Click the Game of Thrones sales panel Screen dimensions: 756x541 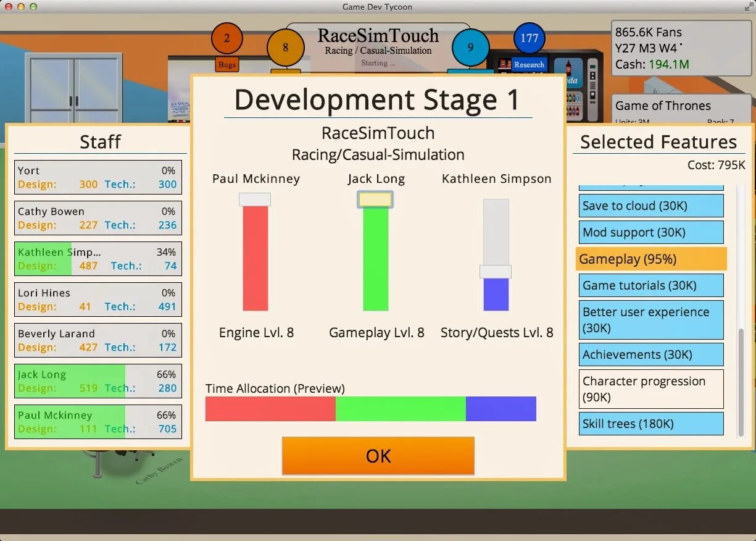(x=682, y=109)
